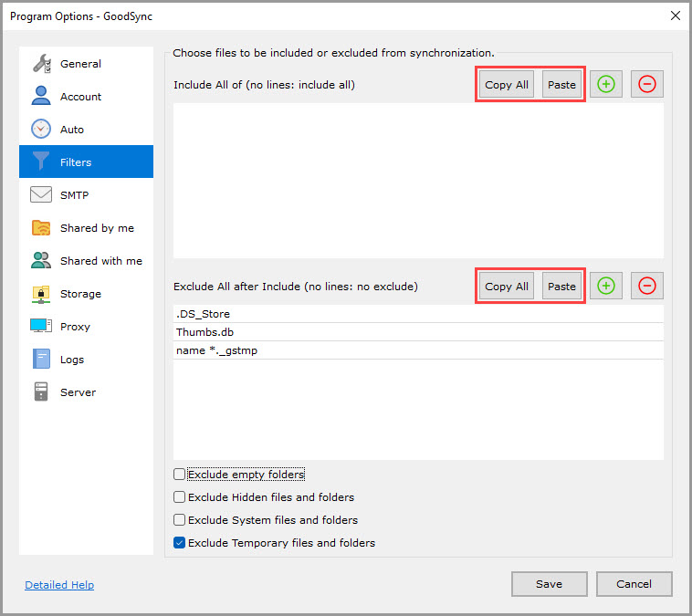The width and height of the screenshot is (692, 616).
Task: Check Exclude System files and folders
Action: pyautogui.click(x=179, y=520)
